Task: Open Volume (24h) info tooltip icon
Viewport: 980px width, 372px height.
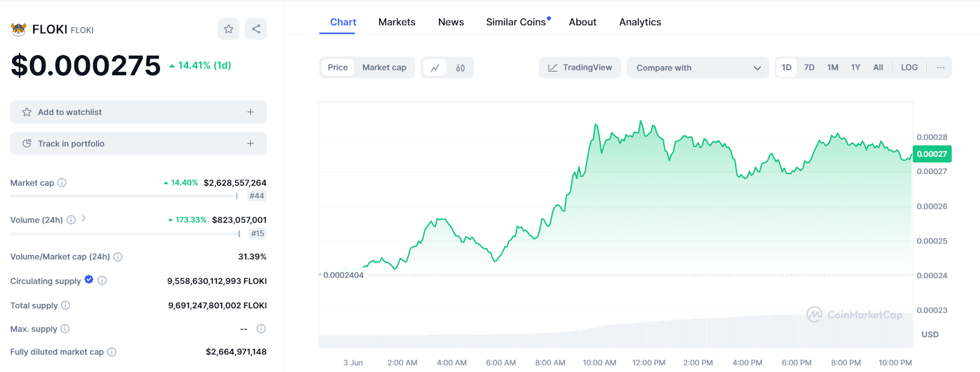Action: tap(71, 219)
